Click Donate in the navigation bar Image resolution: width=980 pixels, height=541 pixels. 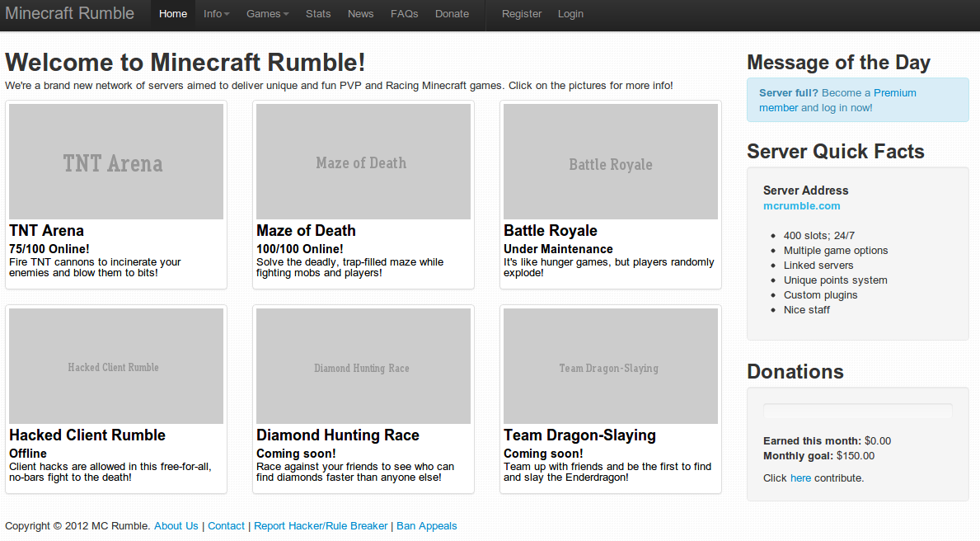[452, 14]
